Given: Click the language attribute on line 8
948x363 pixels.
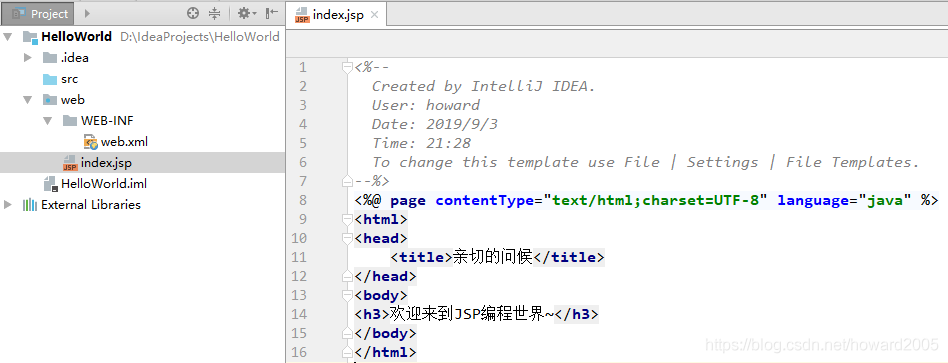Looking at the screenshot, I should point(813,200).
